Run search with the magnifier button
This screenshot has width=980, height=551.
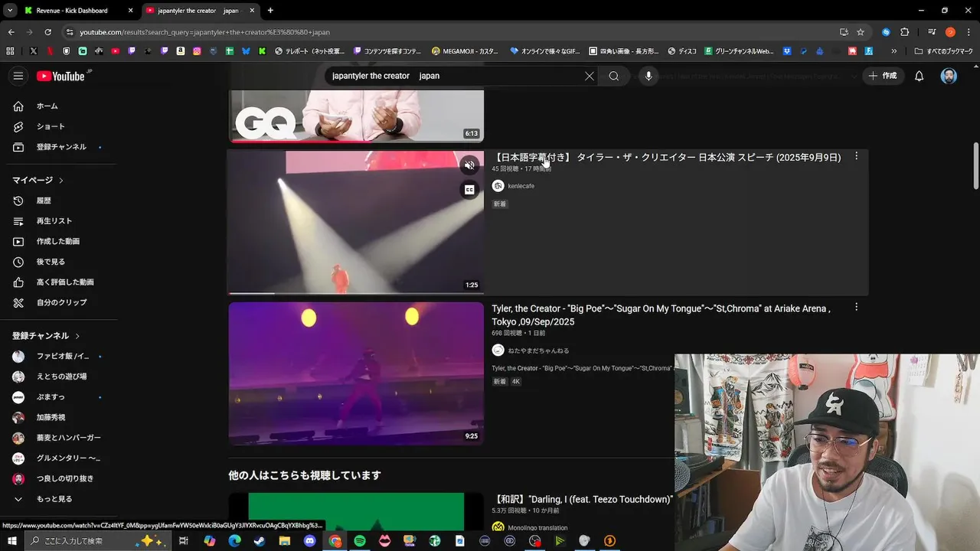[x=613, y=76]
